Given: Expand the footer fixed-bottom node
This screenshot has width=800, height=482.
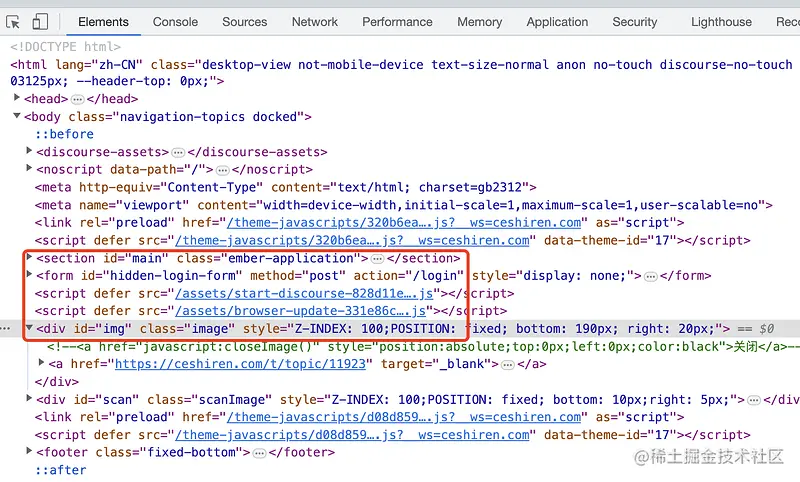Looking at the screenshot, I should coord(29,451).
